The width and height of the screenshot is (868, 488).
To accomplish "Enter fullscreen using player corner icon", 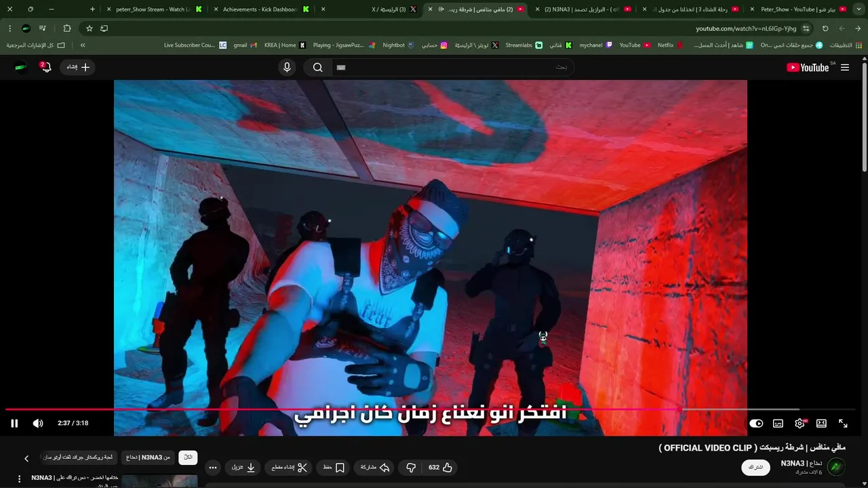I will [x=843, y=424].
